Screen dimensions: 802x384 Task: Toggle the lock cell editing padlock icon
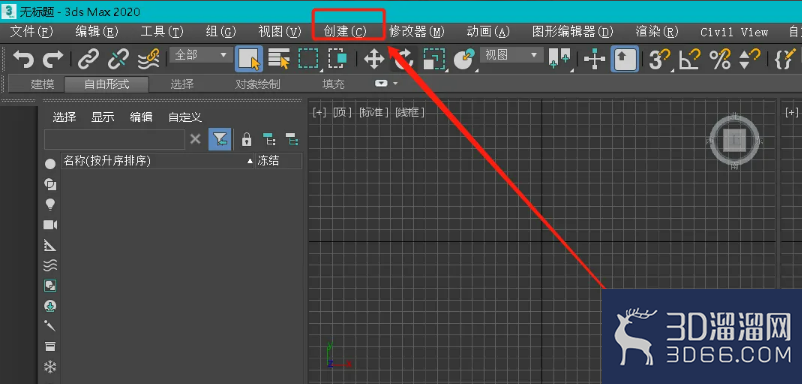(247, 139)
